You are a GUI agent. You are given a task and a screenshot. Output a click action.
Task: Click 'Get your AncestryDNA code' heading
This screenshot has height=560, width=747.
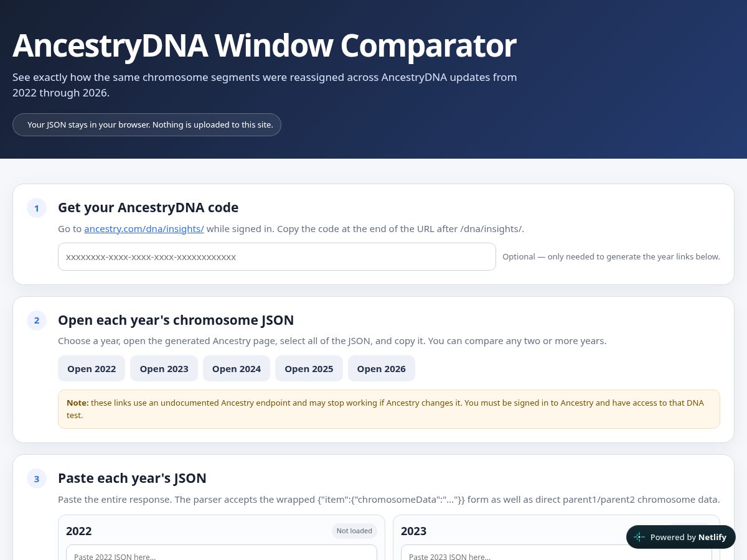click(148, 207)
